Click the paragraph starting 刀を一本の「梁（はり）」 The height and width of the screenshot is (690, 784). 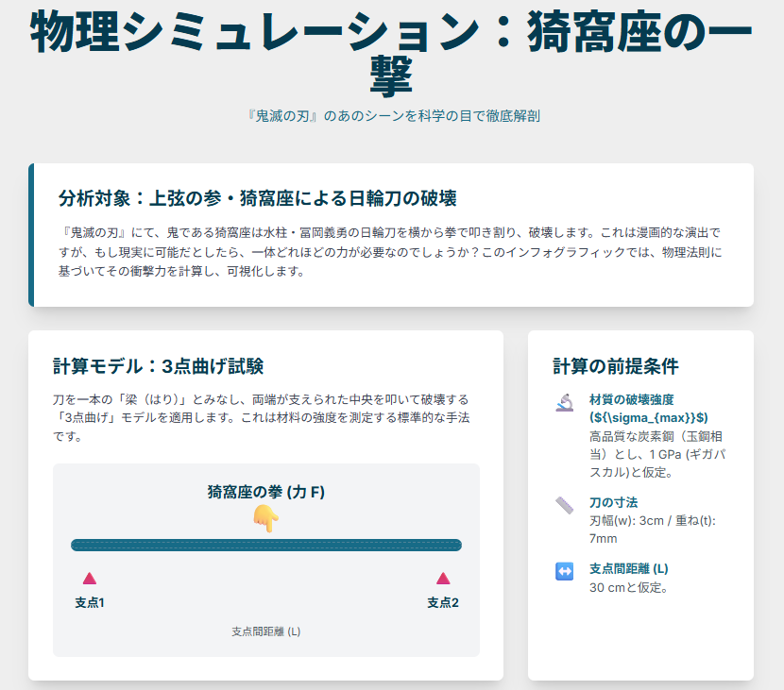[x=262, y=418]
